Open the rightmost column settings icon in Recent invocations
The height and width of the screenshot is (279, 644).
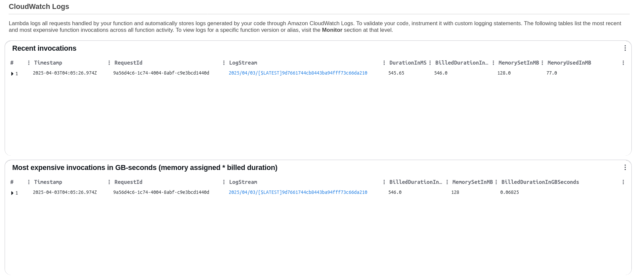pyautogui.click(x=623, y=62)
